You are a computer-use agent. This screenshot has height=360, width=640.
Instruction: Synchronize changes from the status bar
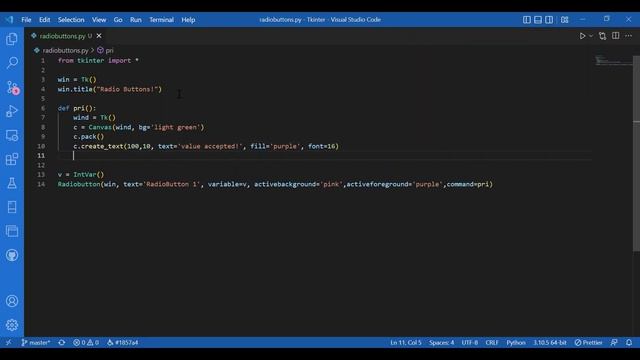pos(62,342)
